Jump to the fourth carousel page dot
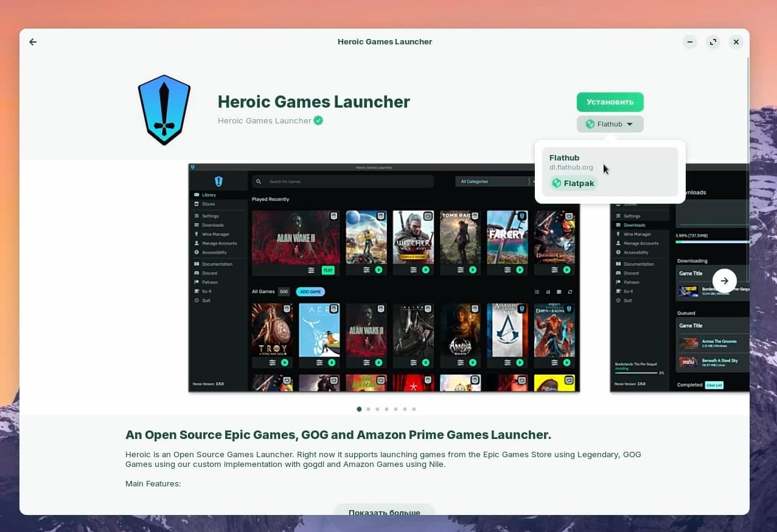Image resolution: width=777 pixels, height=532 pixels. coord(386,409)
